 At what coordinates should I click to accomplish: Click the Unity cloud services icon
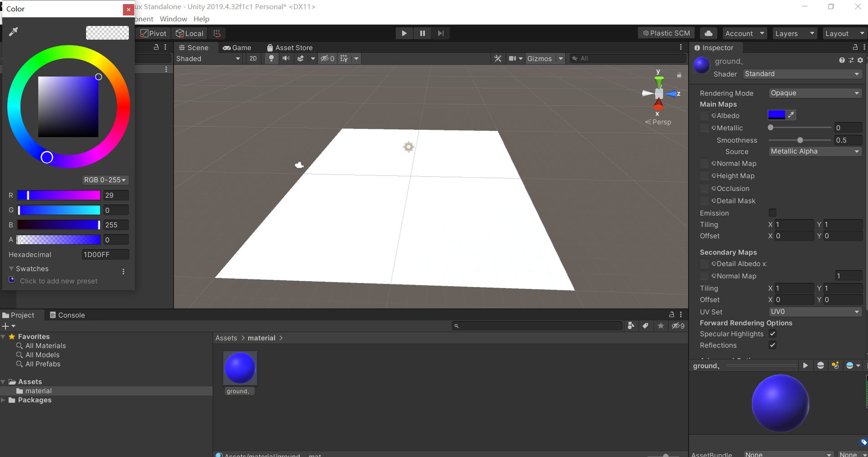(708, 33)
